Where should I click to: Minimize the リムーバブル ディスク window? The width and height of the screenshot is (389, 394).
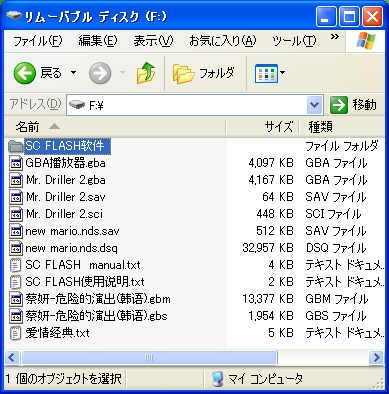pyautogui.click(x=326, y=16)
